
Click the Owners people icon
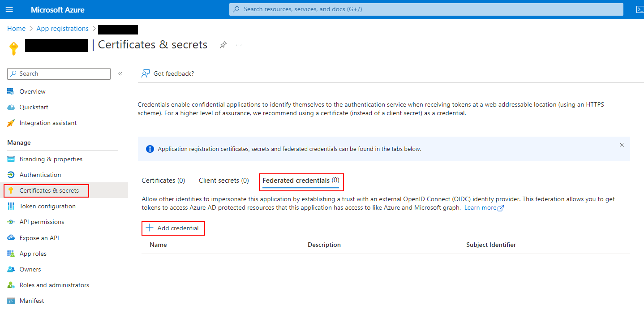tap(11, 269)
